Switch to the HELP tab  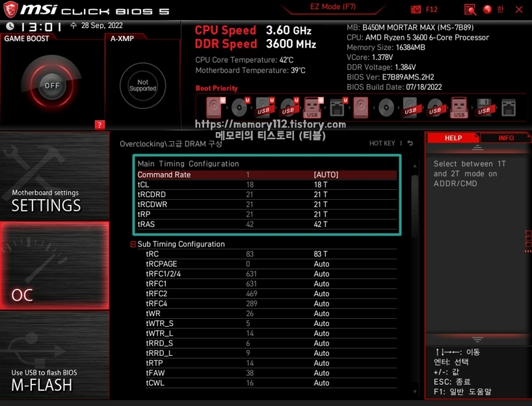(453, 138)
